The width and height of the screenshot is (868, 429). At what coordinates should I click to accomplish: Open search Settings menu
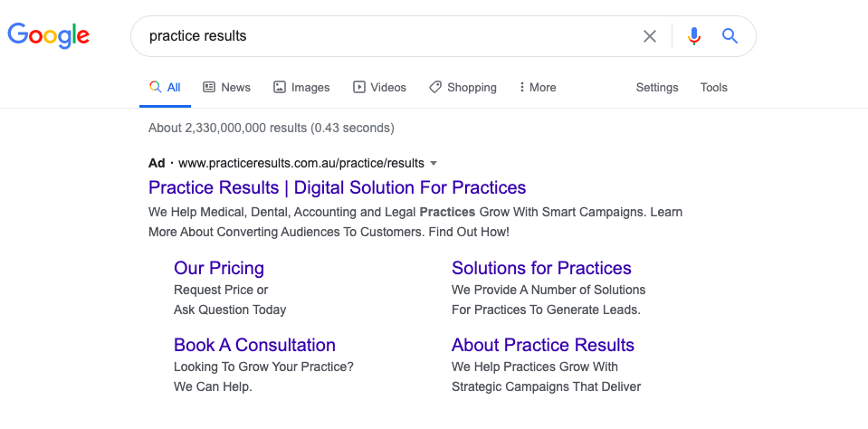656,88
